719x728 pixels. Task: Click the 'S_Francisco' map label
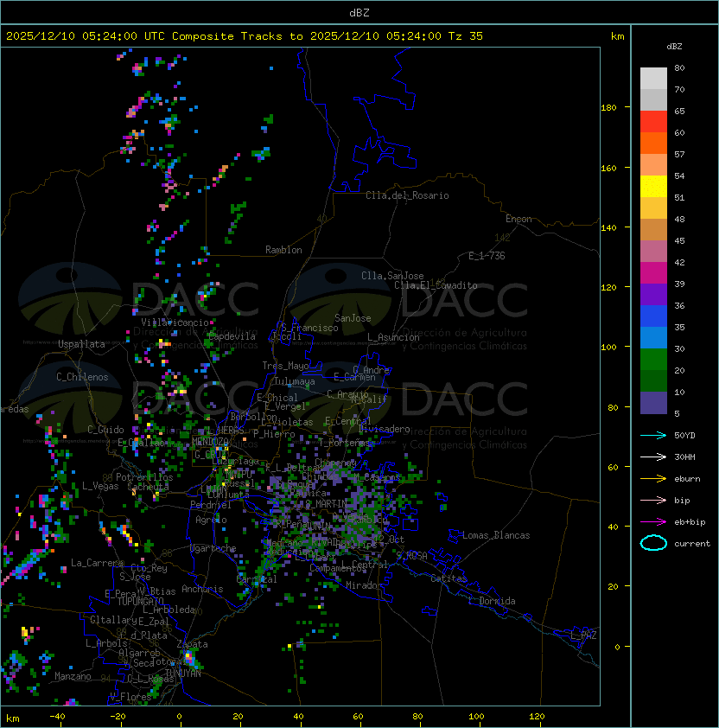[309, 328]
